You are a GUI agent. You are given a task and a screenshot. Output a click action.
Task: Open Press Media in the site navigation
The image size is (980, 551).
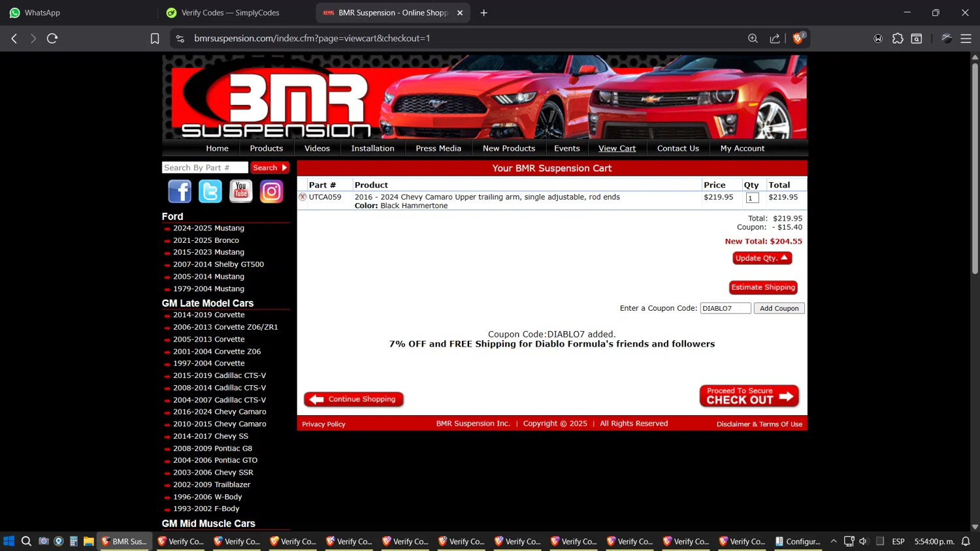438,148
